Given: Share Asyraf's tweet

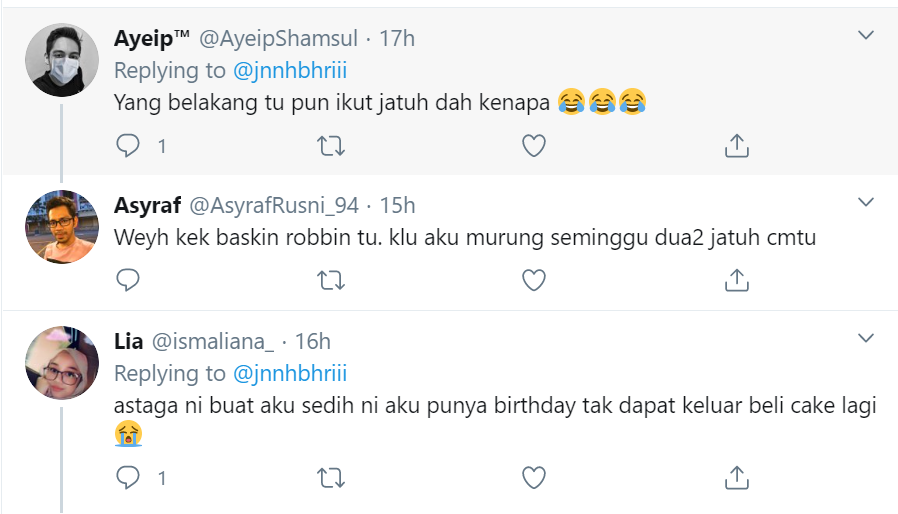Looking at the screenshot, I should 736,279.
